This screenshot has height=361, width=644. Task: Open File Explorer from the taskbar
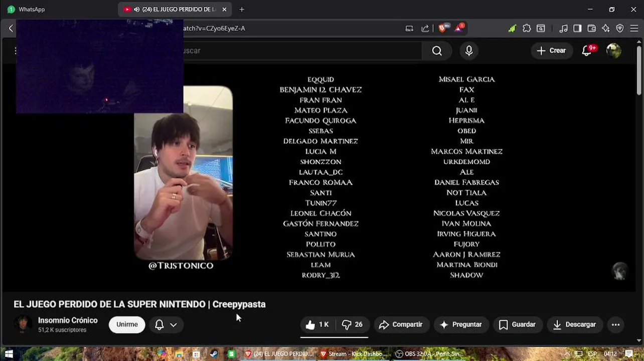(179, 354)
